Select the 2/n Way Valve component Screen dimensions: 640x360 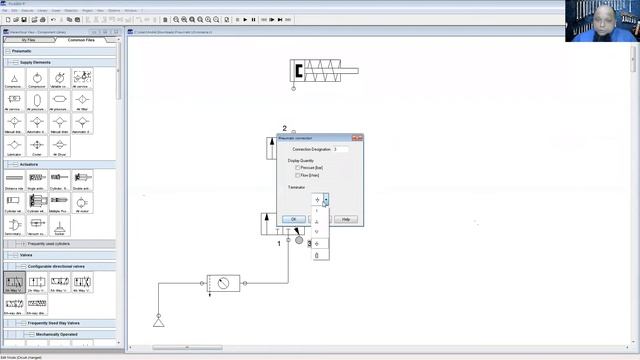click(x=37, y=282)
